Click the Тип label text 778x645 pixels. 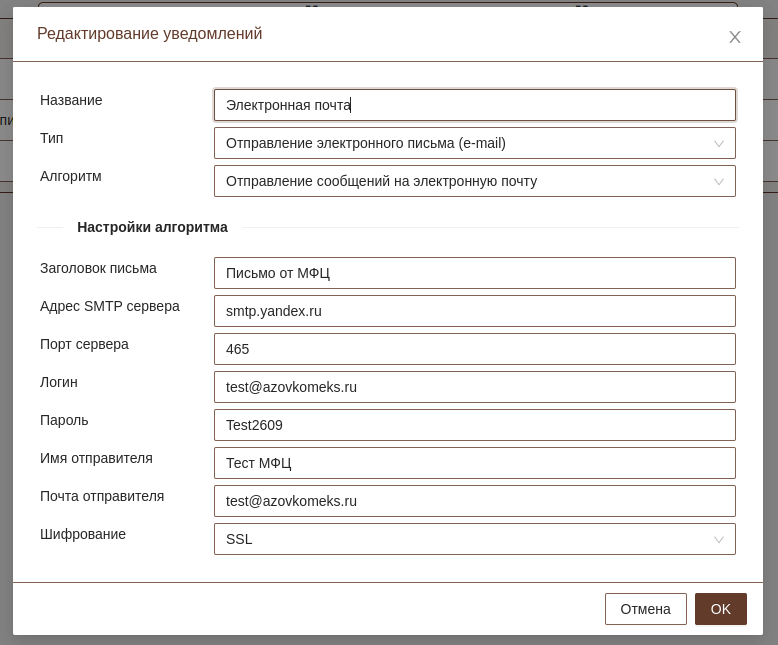pyautogui.click(x=51, y=138)
